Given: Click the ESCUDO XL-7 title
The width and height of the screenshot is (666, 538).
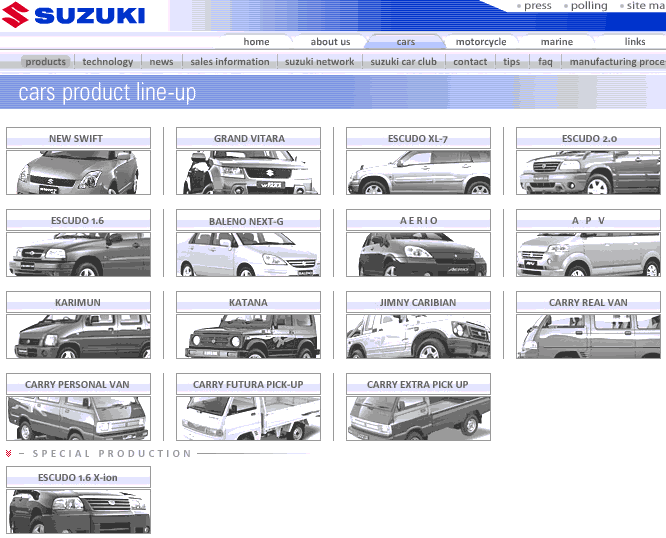Looking at the screenshot, I should 418,138.
